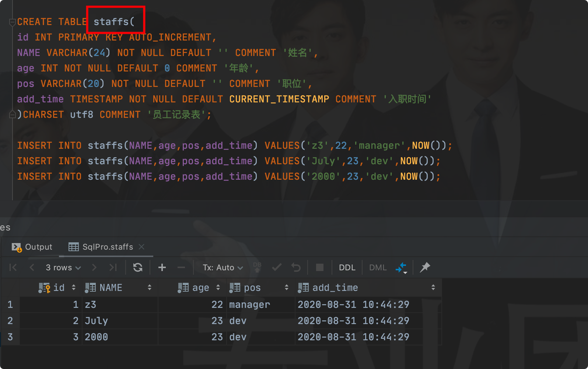Click the commit checkmark icon
The image size is (588, 369).
coord(277,267)
